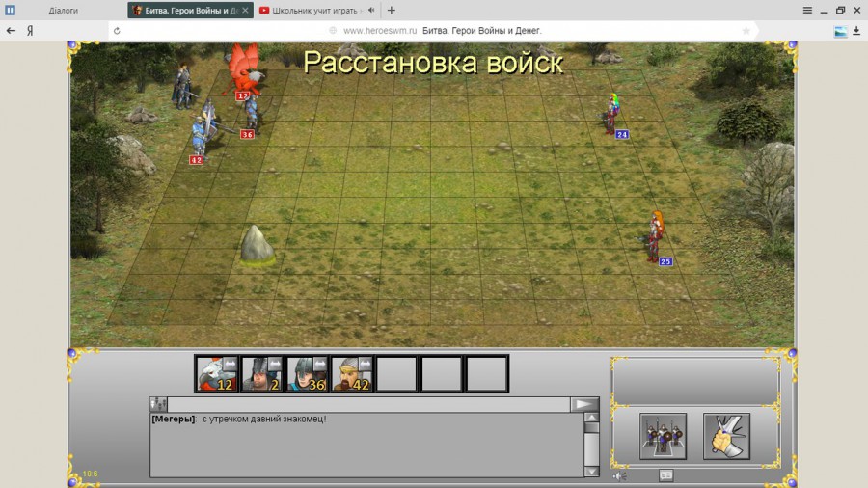Click the blue sidebar icon at top-left of browser
The image size is (868, 488).
click(x=10, y=10)
